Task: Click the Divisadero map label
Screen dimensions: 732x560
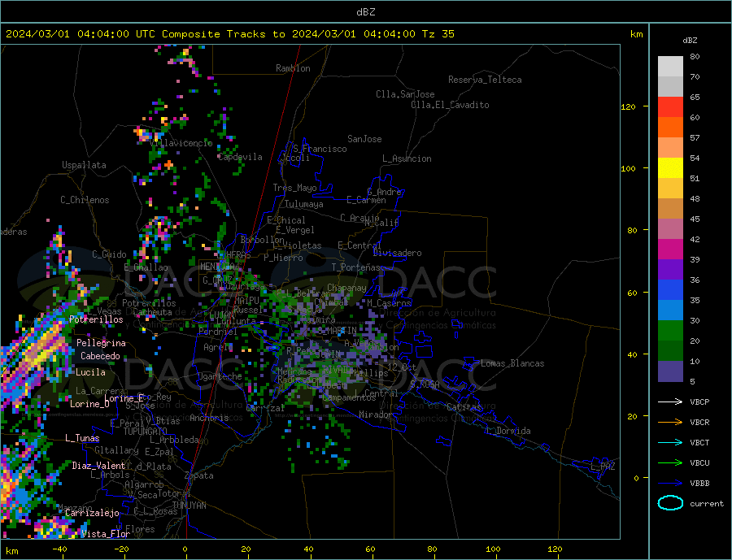Action: (x=397, y=253)
